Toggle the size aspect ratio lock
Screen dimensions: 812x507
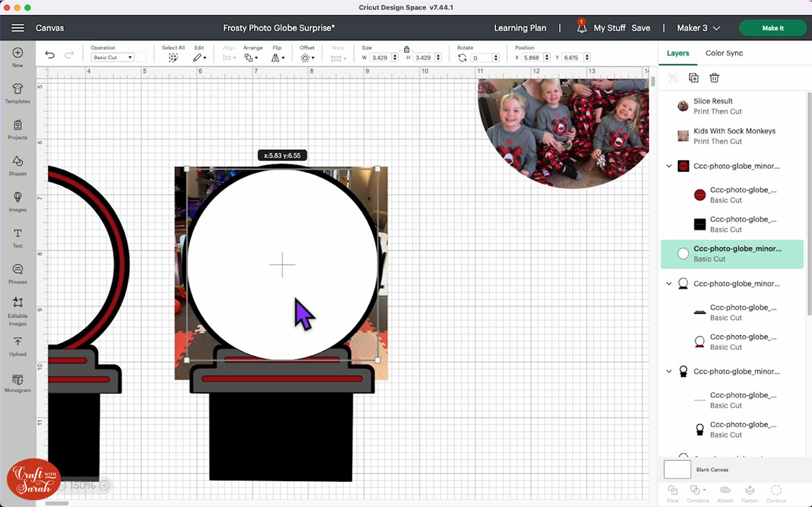tap(406, 49)
